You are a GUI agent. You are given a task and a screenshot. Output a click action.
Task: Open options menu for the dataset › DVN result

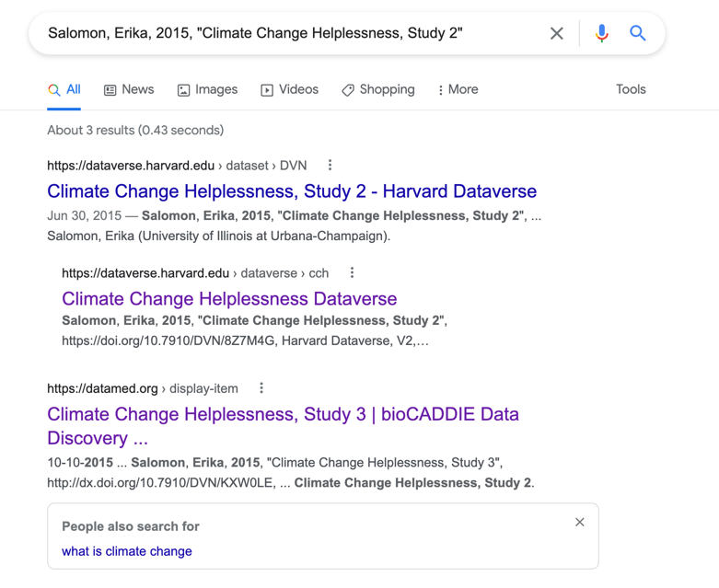tap(330, 165)
